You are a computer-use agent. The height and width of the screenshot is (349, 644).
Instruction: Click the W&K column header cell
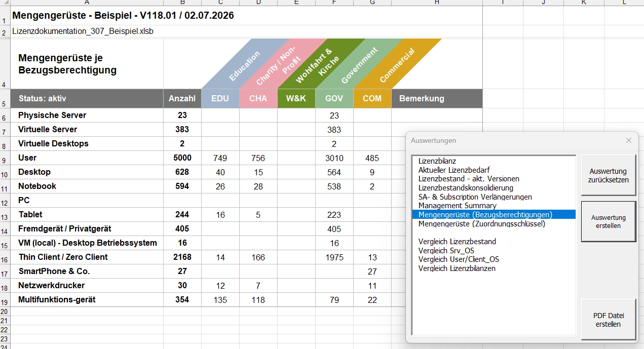[x=296, y=98]
